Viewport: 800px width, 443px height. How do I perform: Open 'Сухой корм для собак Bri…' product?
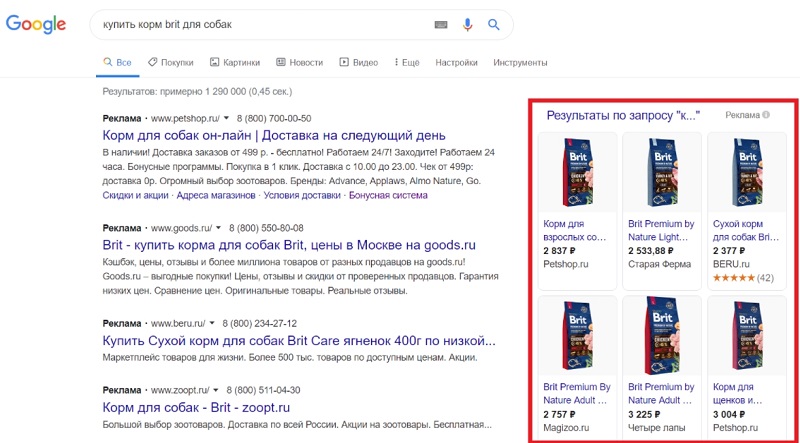(x=746, y=231)
